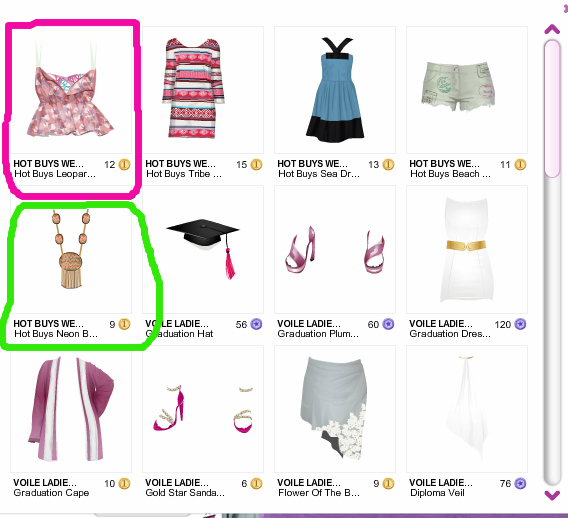The height and width of the screenshot is (518, 568).
Task: Click gold coin icon next to price 12
Action: [124, 164]
